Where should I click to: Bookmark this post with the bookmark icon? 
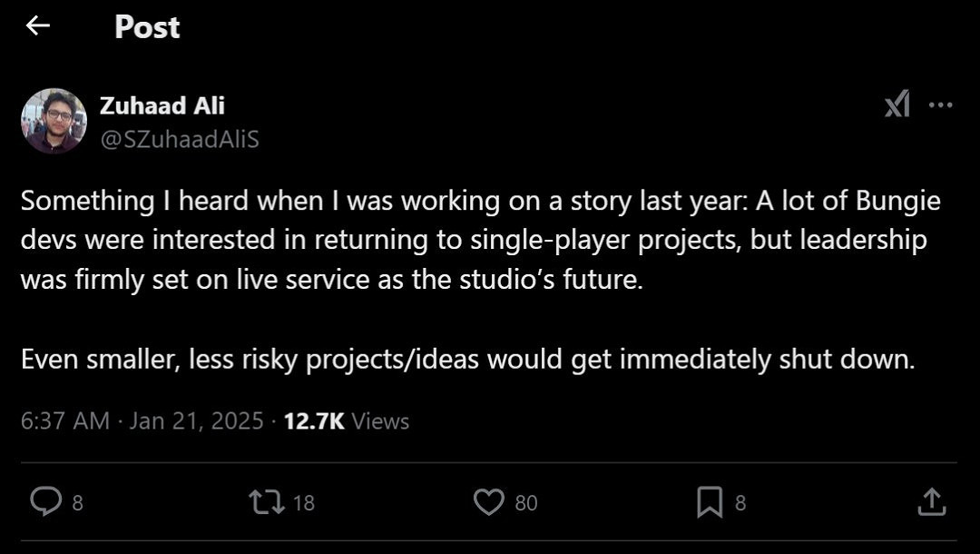pyautogui.click(x=709, y=501)
